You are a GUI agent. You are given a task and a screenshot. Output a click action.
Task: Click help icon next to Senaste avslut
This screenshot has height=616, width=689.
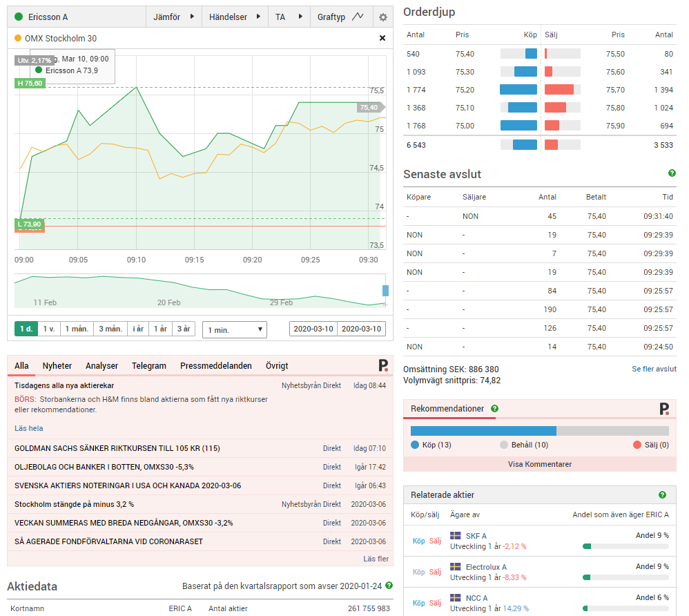coord(672,173)
